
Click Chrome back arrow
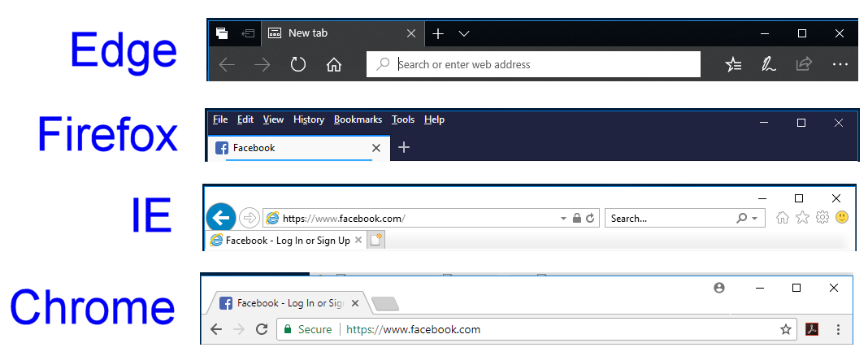(x=216, y=330)
